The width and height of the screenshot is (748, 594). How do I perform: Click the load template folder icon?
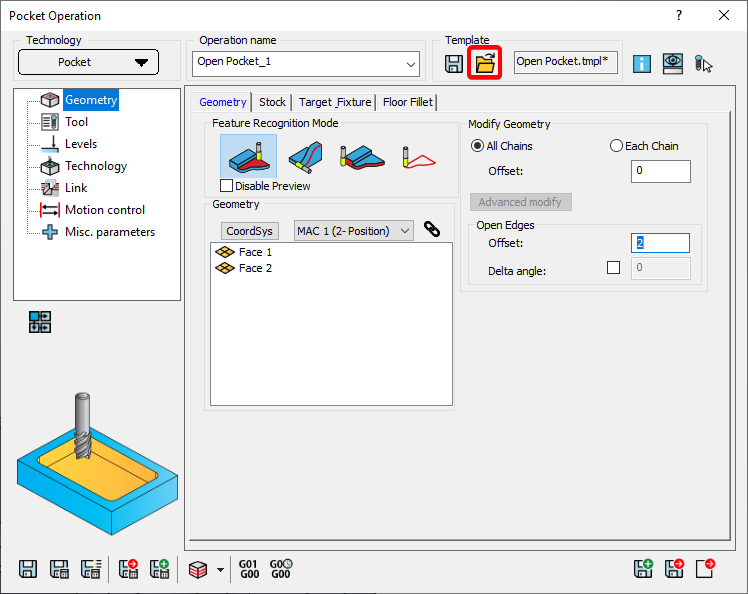[485, 63]
